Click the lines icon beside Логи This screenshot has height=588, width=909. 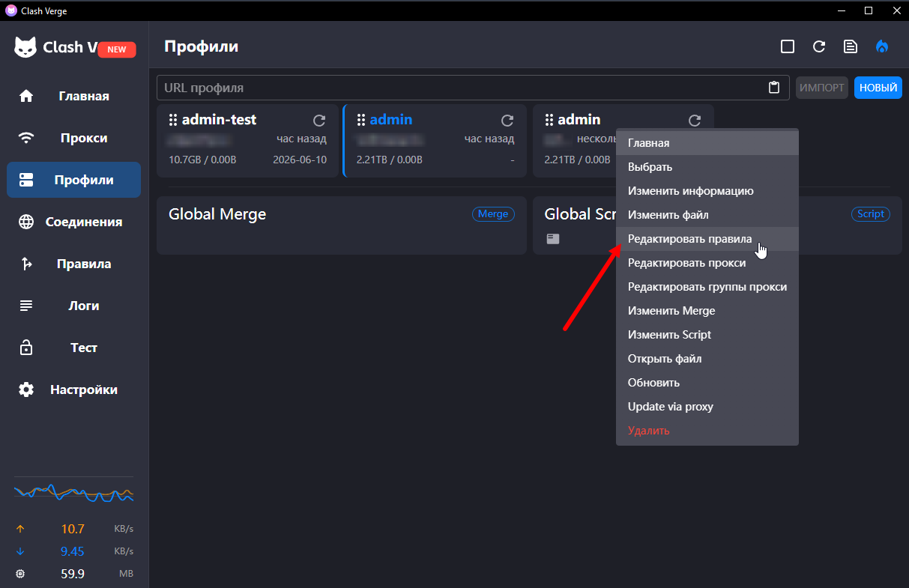[26, 306]
